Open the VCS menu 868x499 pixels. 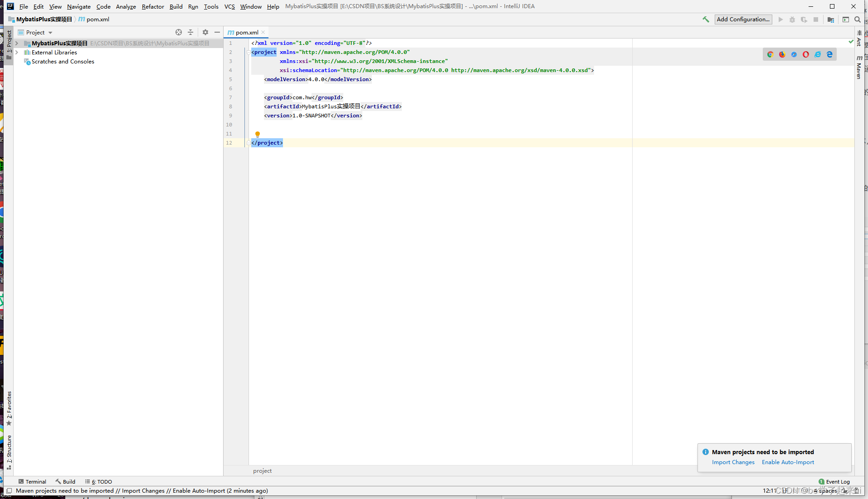229,6
